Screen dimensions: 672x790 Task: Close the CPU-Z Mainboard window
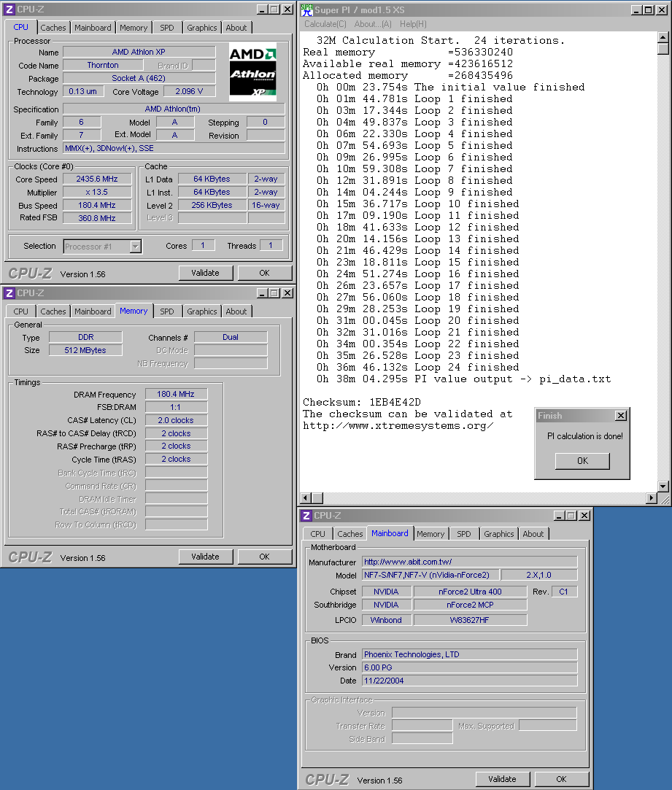tap(584, 516)
